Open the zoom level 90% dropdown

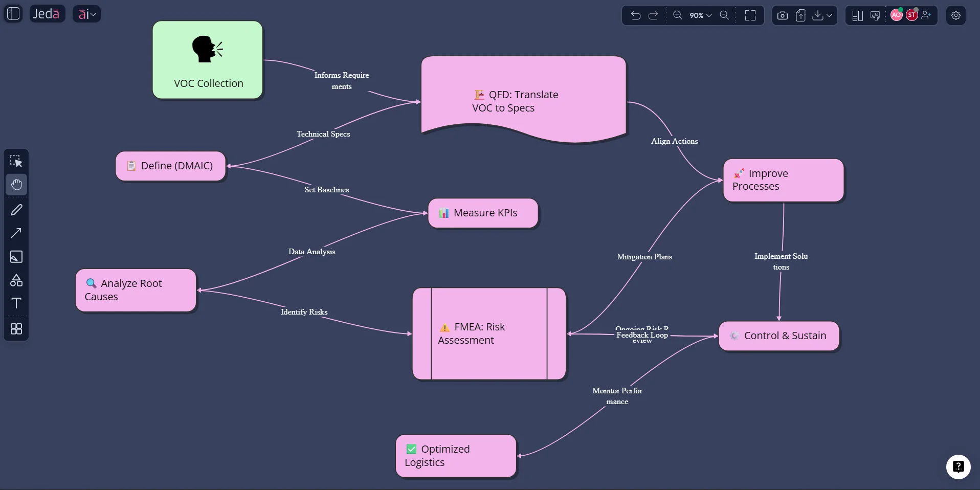700,15
